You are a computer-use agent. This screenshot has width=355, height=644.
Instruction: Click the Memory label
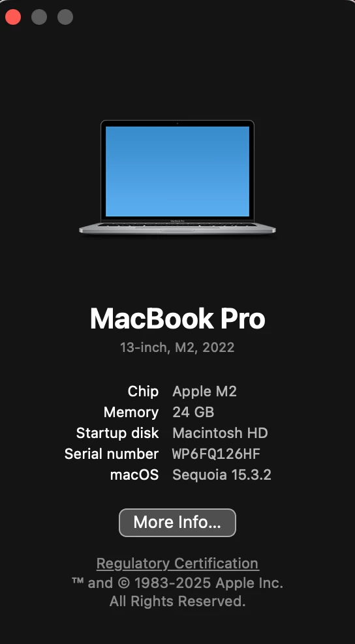click(131, 412)
